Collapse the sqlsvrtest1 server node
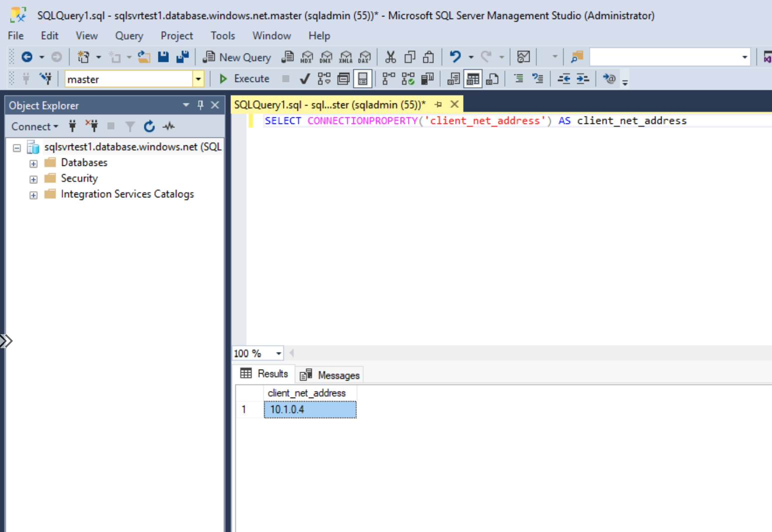The width and height of the screenshot is (772, 532). [x=17, y=148]
